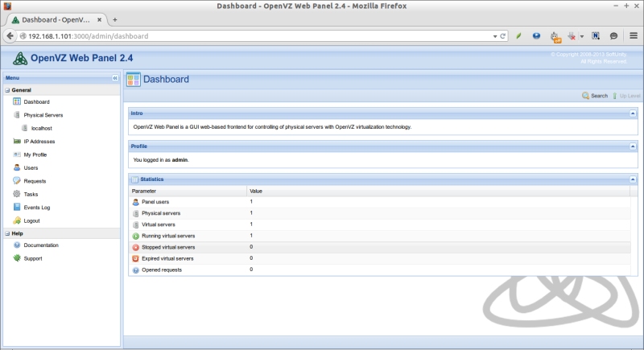Open the Requests page
Screen dimensions: 644x350
tap(35, 181)
